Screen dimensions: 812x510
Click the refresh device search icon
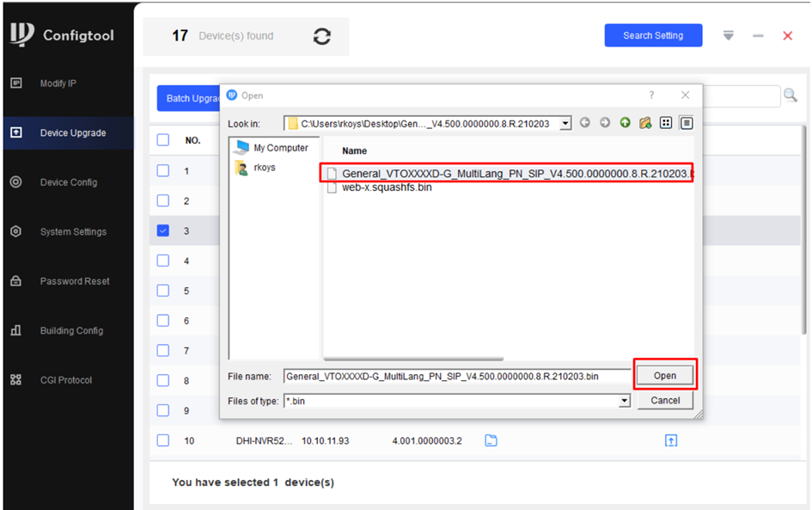pyautogui.click(x=322, y=37)
